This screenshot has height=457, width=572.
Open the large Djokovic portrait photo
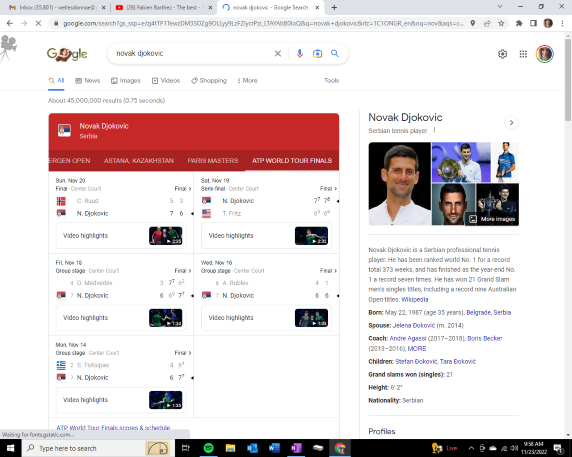point(399,183)
